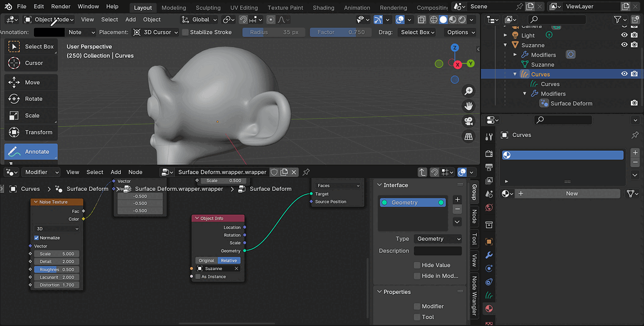Screen dimensions: 644x326
Task: Select solid viewport shading mode
Action: [443, 19]
